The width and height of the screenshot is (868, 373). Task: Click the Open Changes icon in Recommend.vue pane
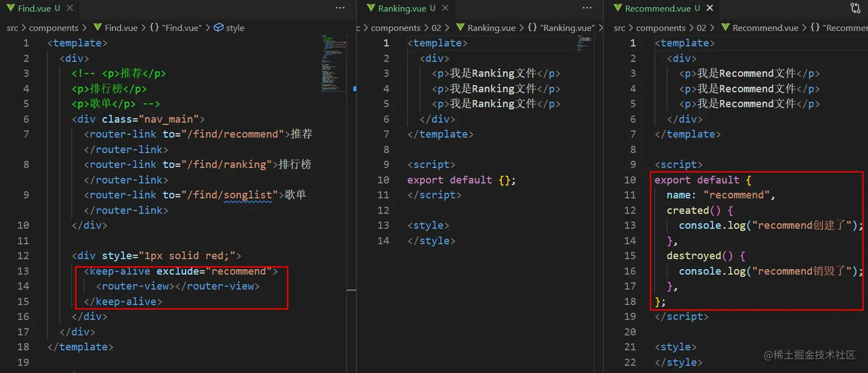pyautogui.click(x=855, y=8)
